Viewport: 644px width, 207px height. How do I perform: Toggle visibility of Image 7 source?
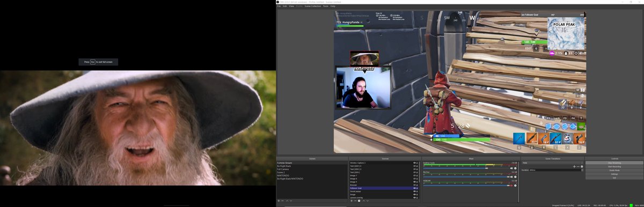[x=414, y=175]
